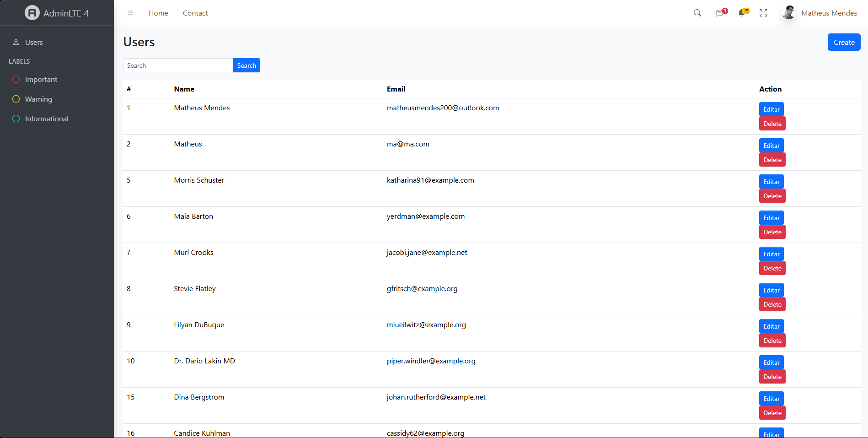Enter fullscreen mode via the expand icon
The image size is (868, 438).
tap(763, 13)
